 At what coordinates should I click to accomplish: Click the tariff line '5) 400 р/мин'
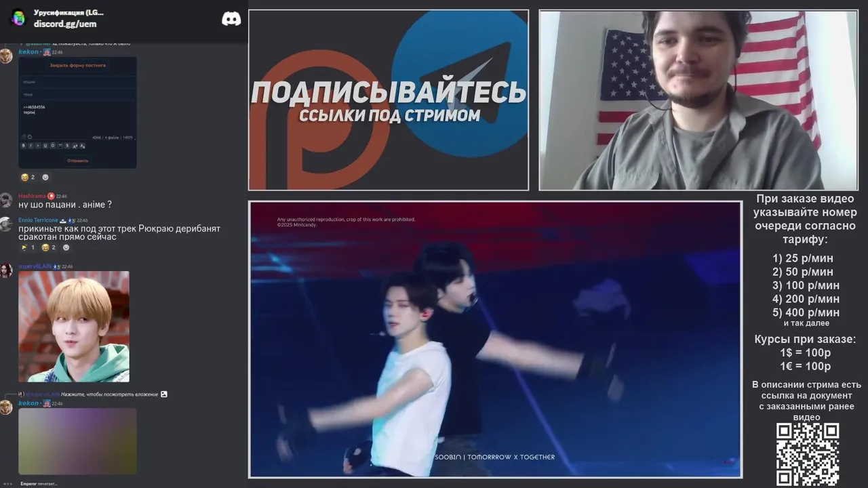(806, 312)
